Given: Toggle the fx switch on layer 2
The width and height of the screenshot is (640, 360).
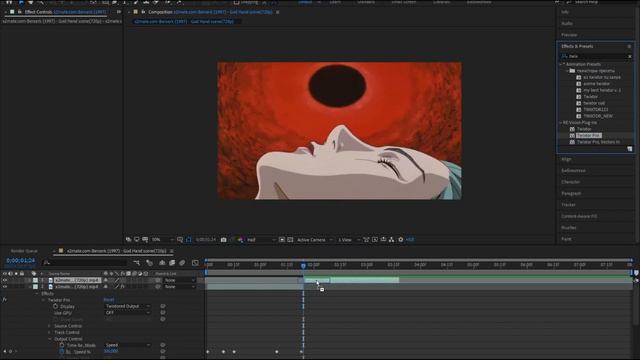Looking at the screenshot, I should (122, 287).
